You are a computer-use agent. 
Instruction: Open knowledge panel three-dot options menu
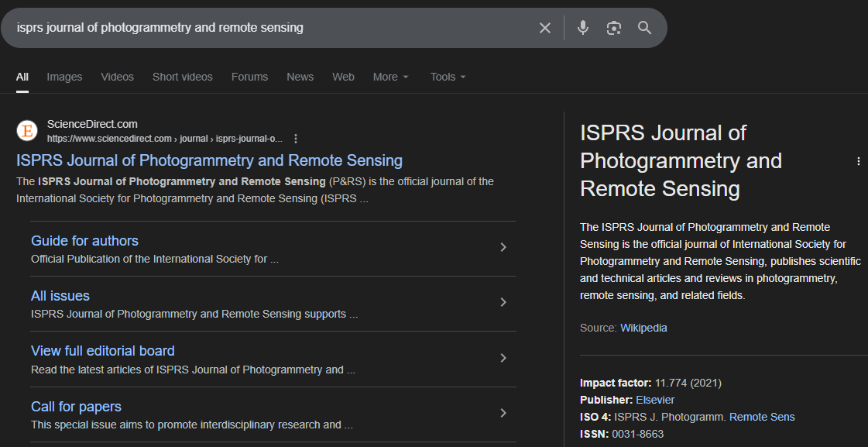point(858,161)
